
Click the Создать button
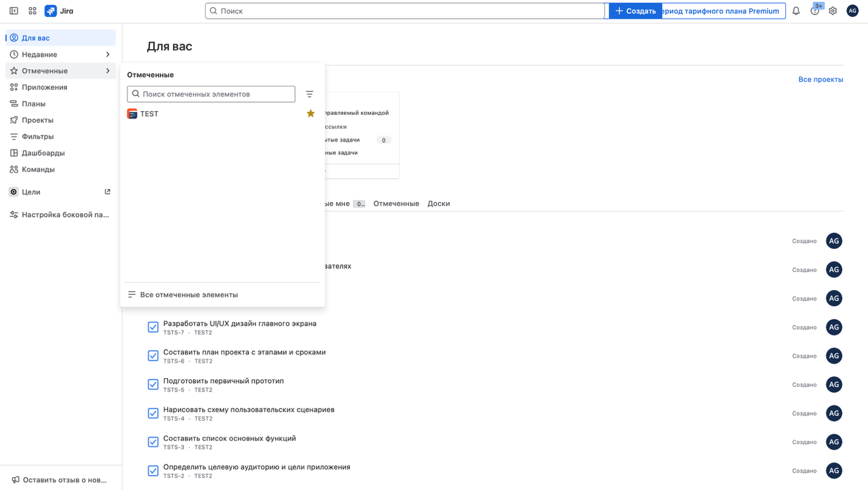click(635, 11)
